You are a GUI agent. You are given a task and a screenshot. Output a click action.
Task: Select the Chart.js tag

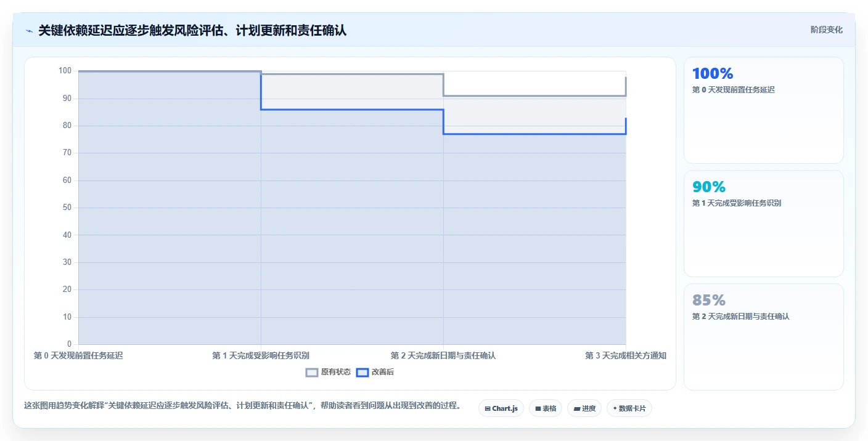click(x=501, y=408)
